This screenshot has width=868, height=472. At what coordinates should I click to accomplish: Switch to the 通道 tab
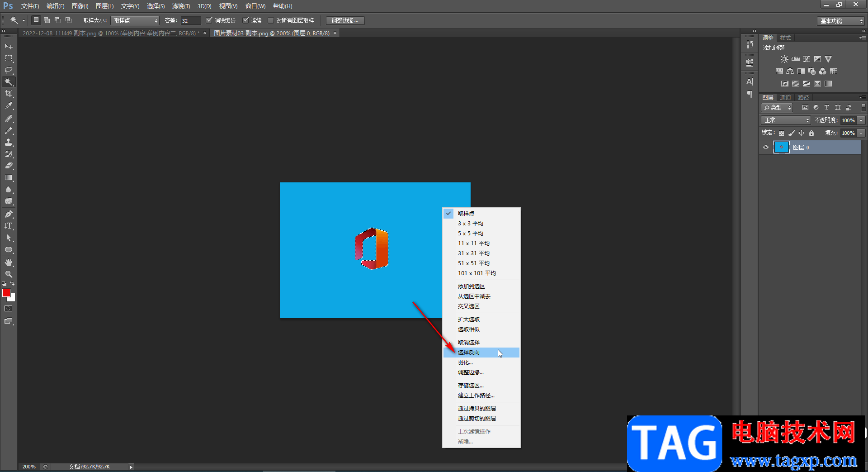785,97
